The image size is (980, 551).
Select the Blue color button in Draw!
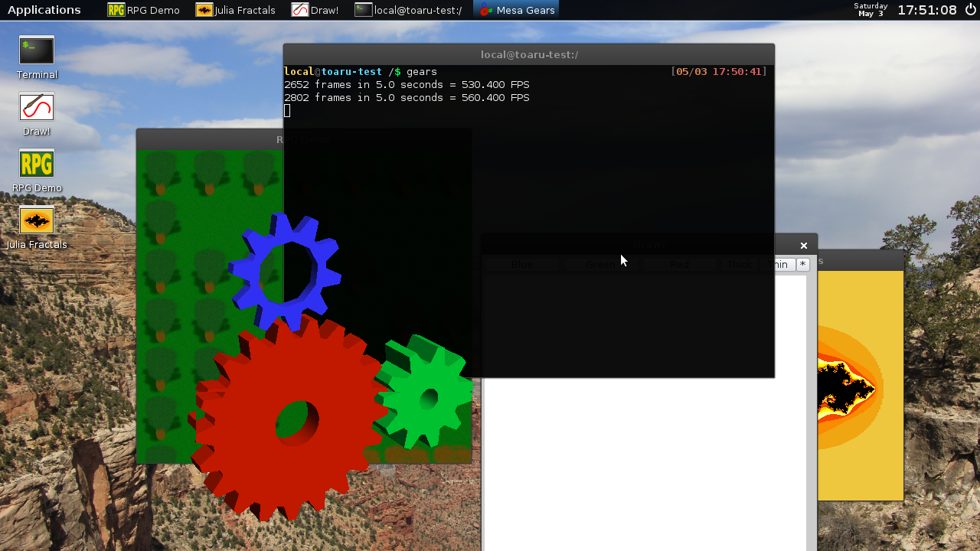522,264
